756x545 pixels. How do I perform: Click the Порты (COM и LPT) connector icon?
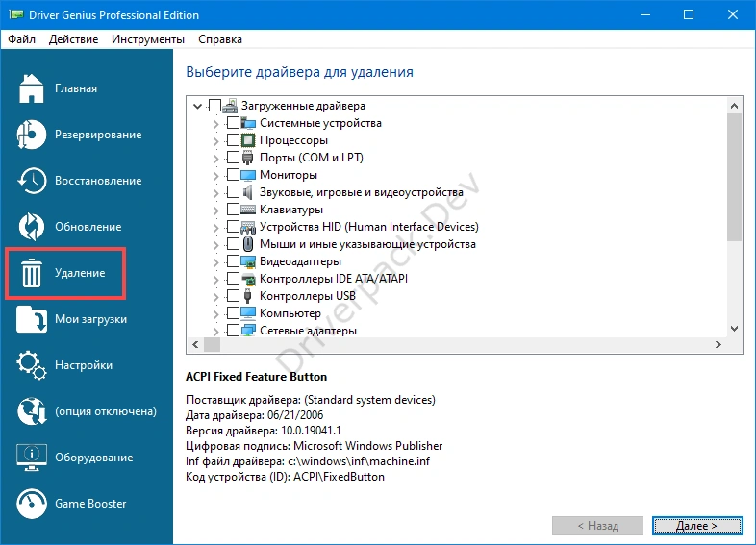pyautogui.click(x=248, y=158)
